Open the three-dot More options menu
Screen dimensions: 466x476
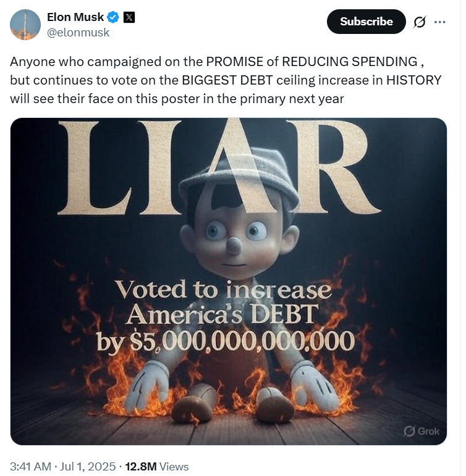click(439, 22)
